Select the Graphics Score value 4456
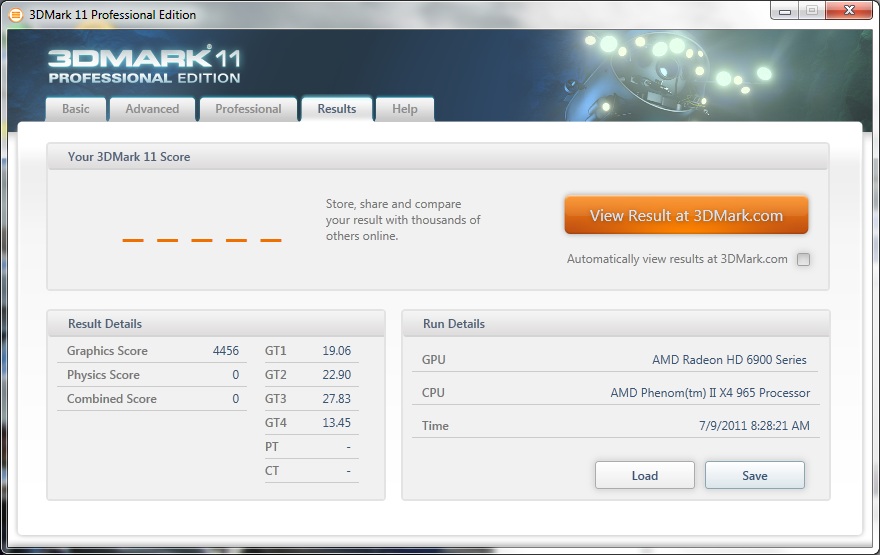 click(226, 351)
